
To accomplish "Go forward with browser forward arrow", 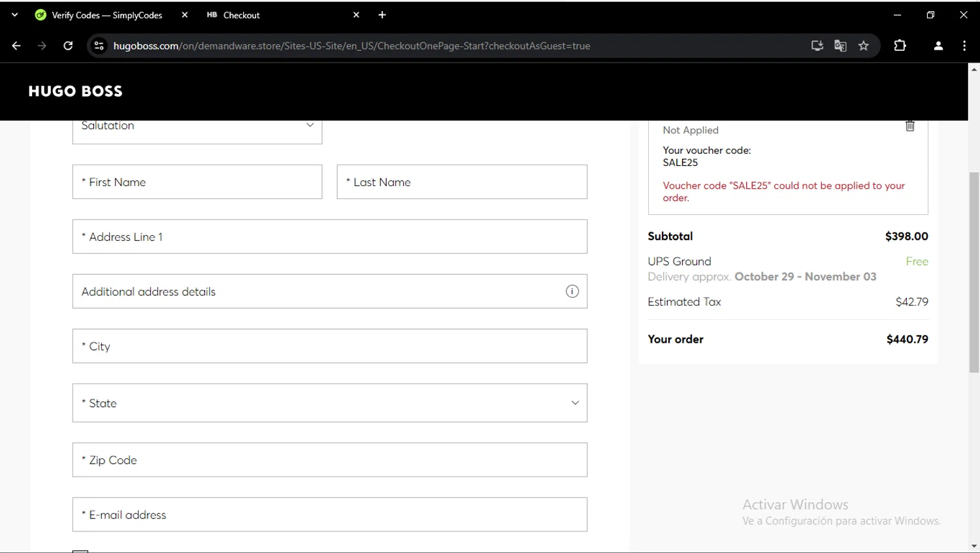I will point(42,46).
